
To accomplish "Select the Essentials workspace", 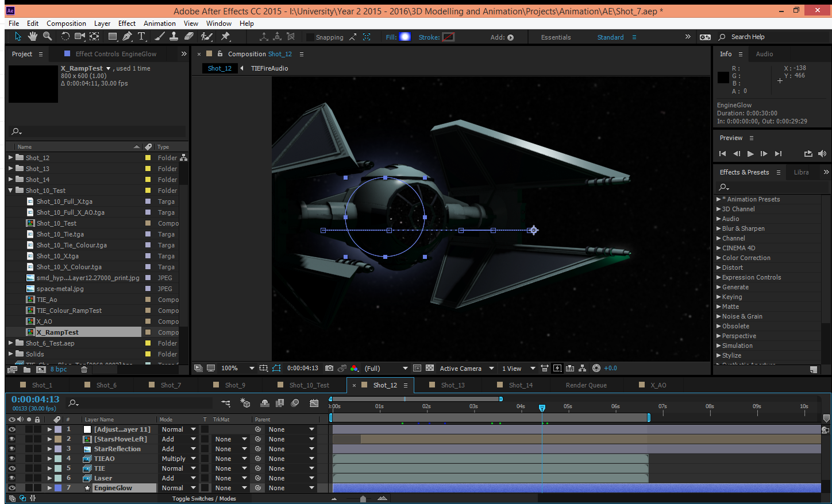I will [x=556, y=37].
